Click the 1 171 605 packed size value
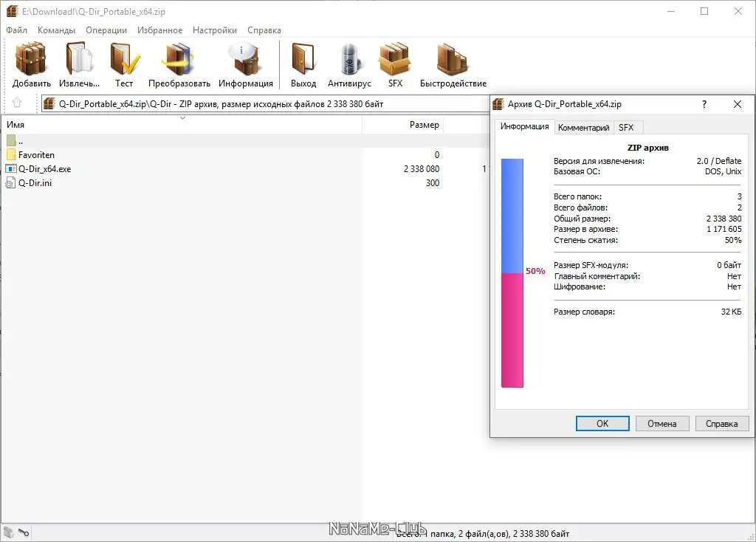 click(724, 229)
